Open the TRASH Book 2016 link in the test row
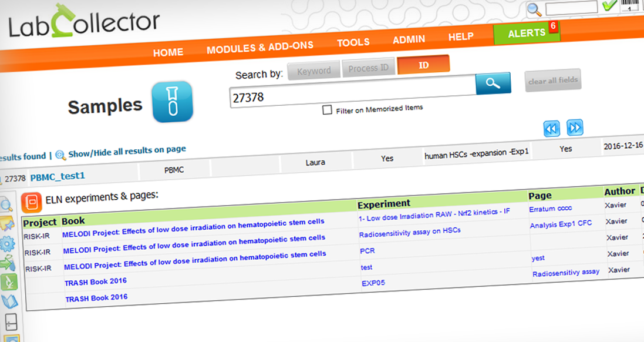This screenshot has height=342, width=644. [x=96, y=282]
